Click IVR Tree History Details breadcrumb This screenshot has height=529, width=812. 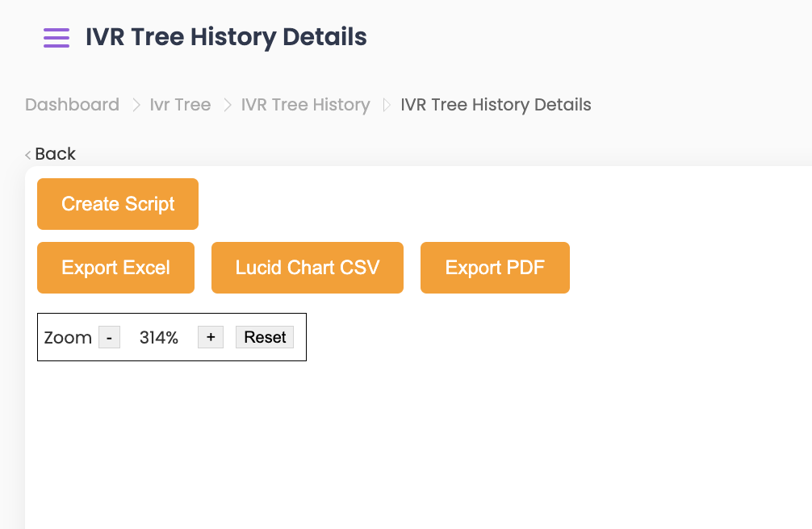[496, 105]
